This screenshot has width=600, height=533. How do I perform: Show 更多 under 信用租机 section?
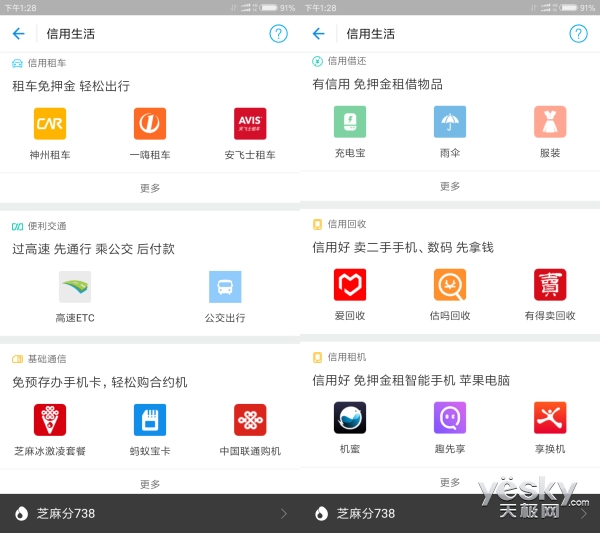pos(450,482)
